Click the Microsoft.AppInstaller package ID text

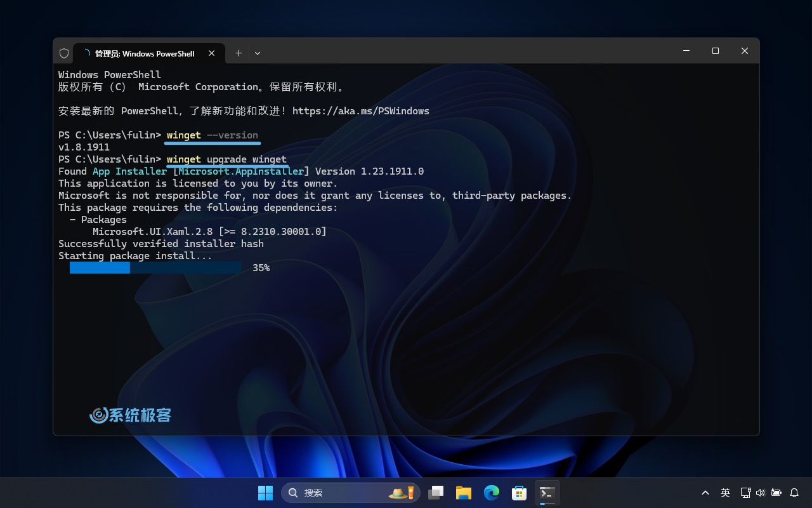coord(241,171)
